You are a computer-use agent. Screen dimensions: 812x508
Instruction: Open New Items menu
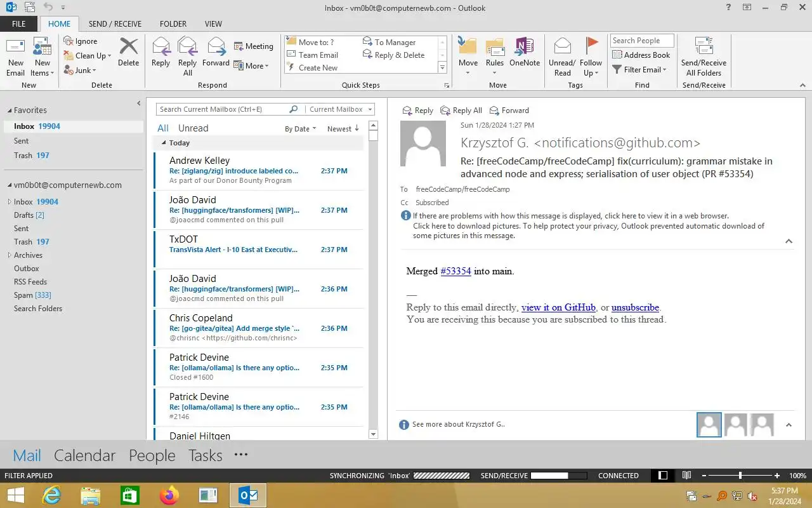tap(43, 57)
